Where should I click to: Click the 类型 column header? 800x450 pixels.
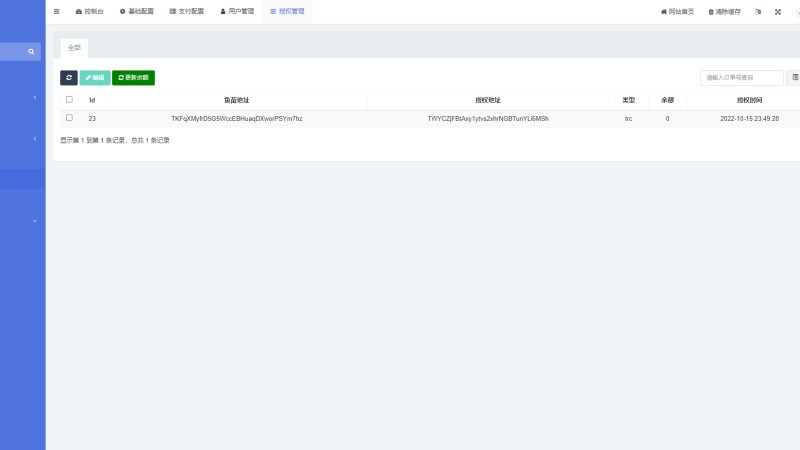pyautogui.click(x=629, y=101)
